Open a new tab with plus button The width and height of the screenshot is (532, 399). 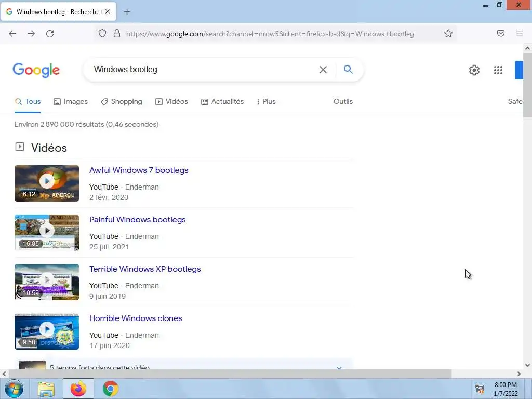coord(127,12)
